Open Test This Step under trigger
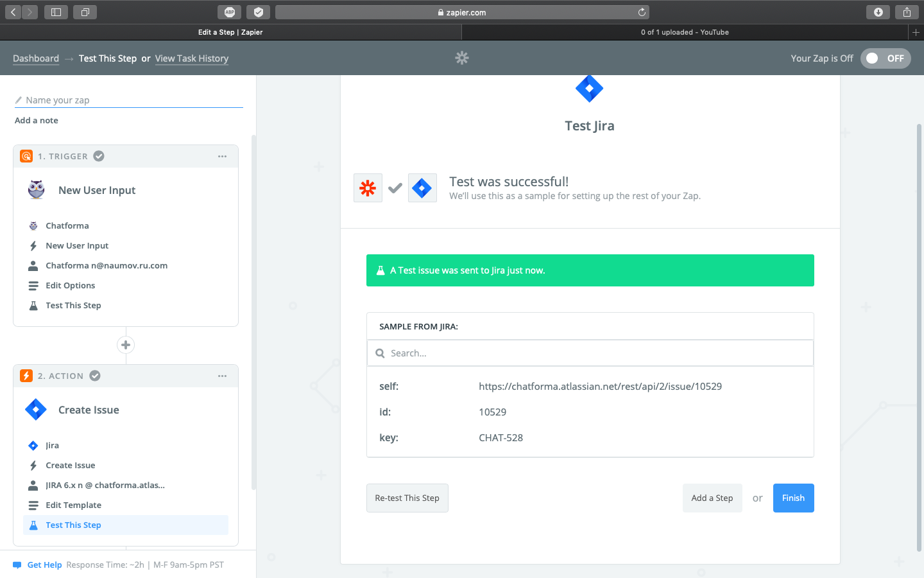 126,305
